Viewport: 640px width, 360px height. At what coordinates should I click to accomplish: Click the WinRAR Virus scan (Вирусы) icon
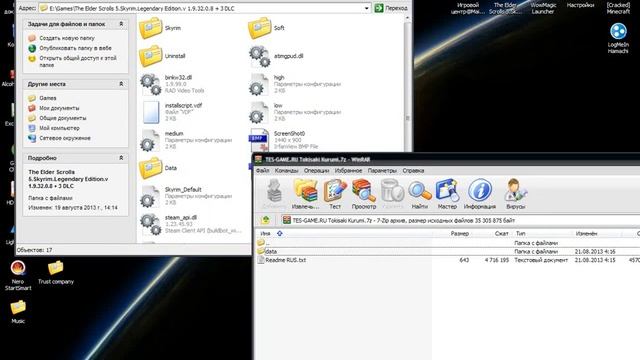[x=516, y=194]
